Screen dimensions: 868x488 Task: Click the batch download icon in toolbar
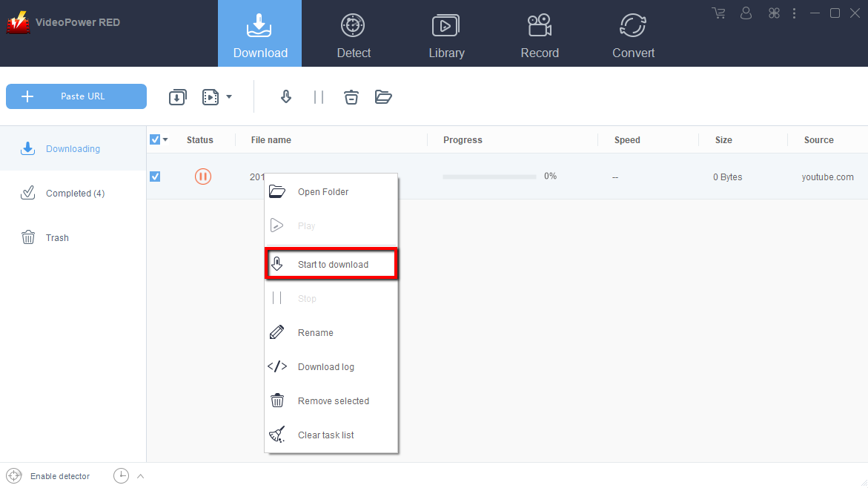178,96
